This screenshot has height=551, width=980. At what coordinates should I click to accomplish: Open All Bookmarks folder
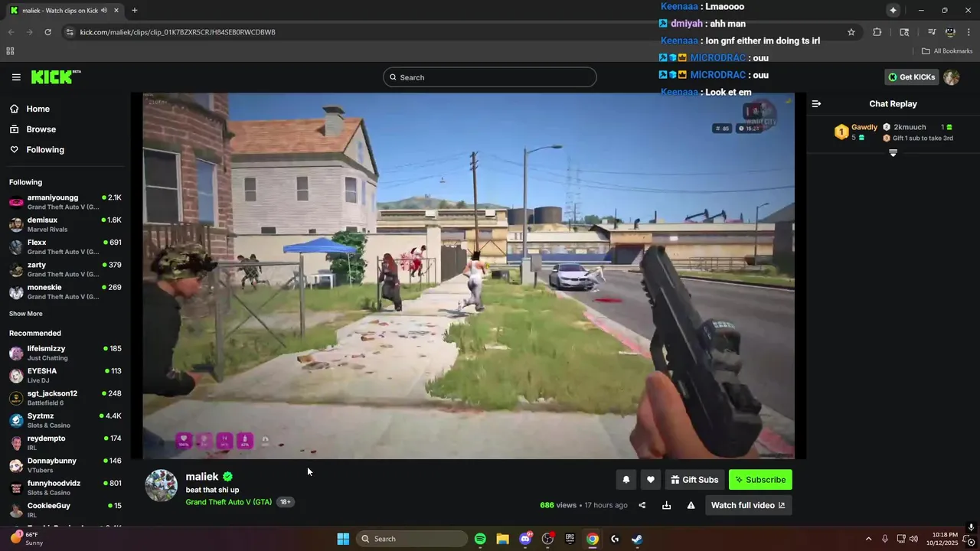947,51
